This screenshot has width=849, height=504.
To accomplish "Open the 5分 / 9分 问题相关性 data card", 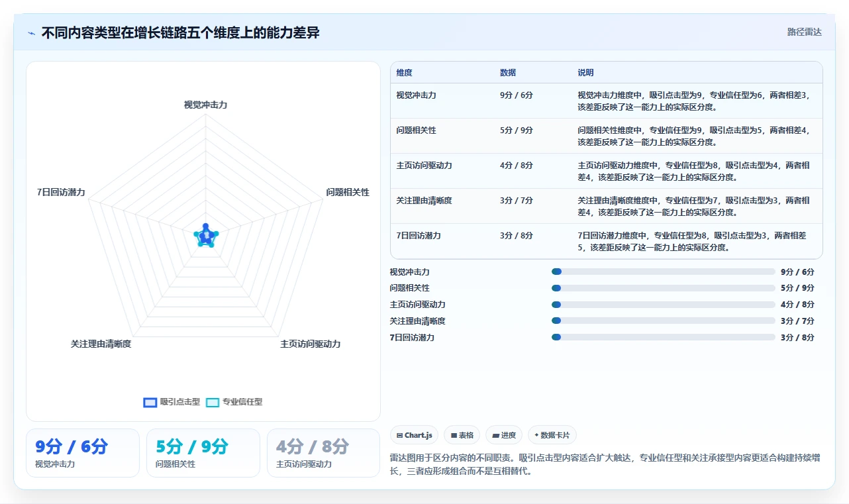I will click(x=203, y=453).
